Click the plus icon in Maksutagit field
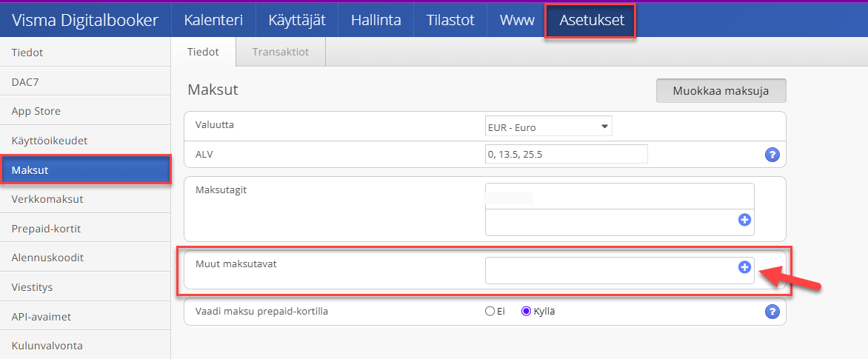868x359 pixels. click(744, 220)
